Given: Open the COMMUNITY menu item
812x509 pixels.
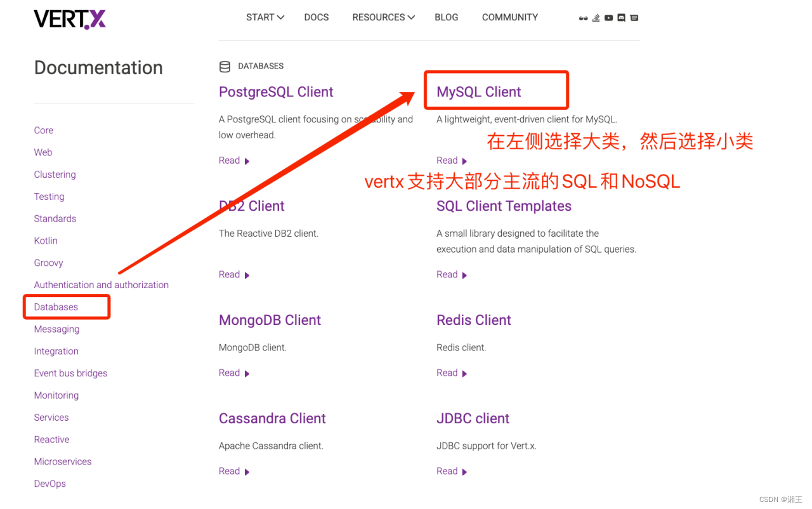Looking at the screenshot, I should 510,18.
